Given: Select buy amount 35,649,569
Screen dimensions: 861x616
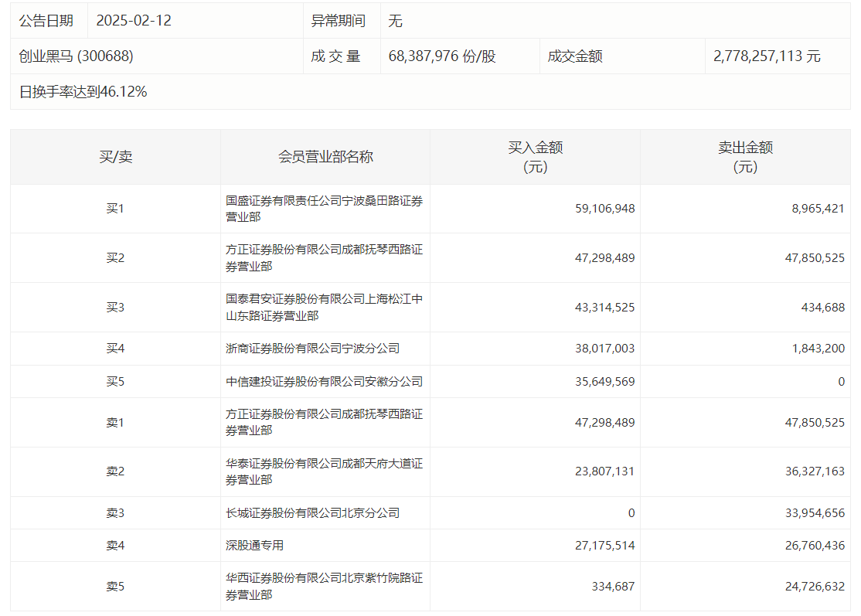Looking at the screenshot, I should (604, 382).
